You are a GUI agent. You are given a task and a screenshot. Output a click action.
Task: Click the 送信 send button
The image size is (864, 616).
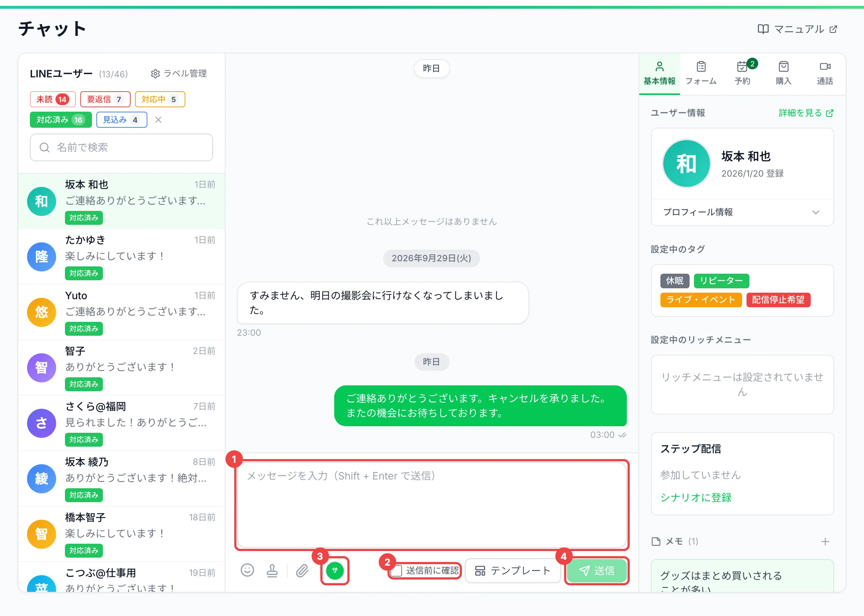tap(597, 570)
